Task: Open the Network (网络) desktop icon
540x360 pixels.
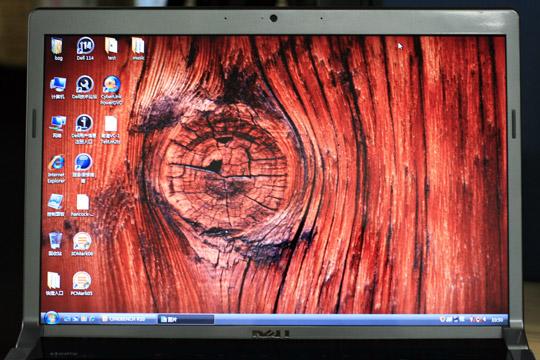Action: tap(57, 127)
